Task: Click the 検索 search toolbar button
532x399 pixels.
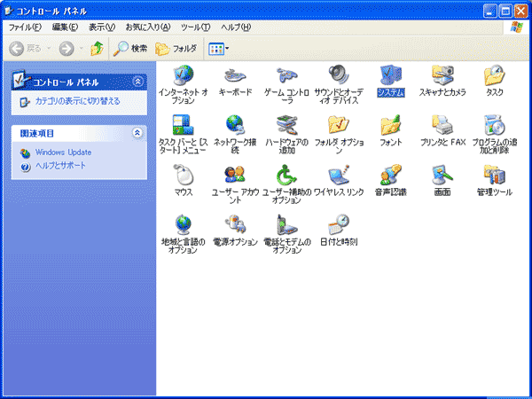Action: tap(130, 48)
